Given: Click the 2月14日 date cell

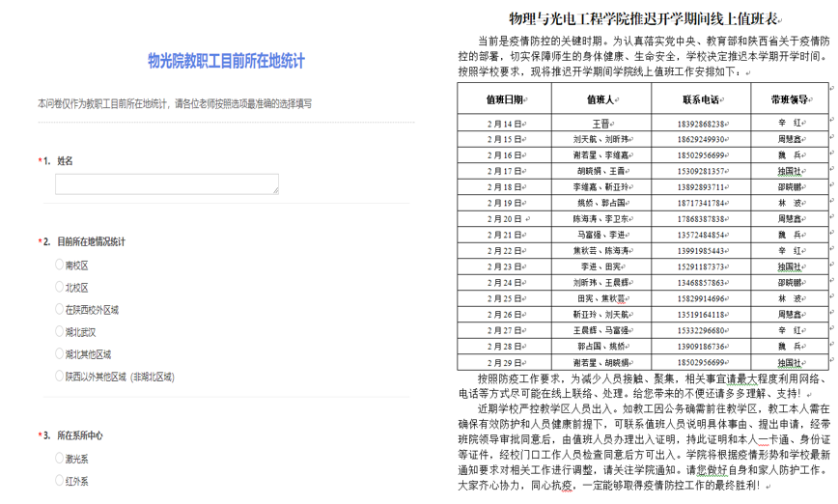Looking at the screenshot, I should point(506,124).
